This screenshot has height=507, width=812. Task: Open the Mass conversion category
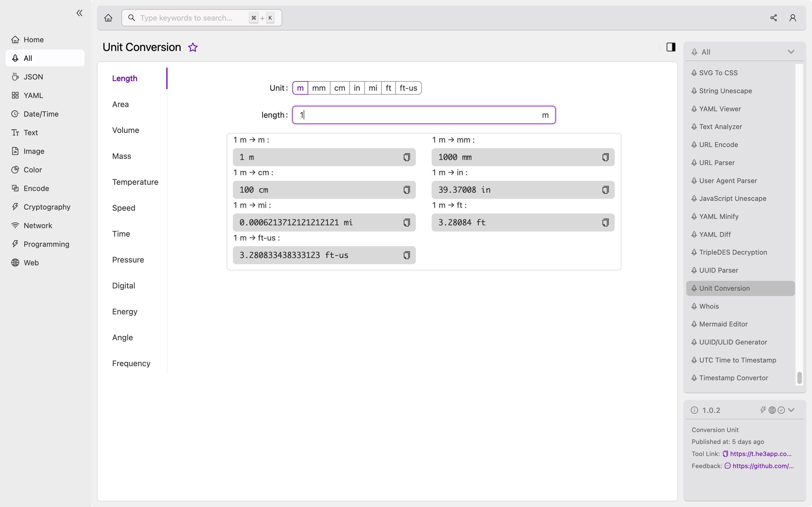click(121, 155)
